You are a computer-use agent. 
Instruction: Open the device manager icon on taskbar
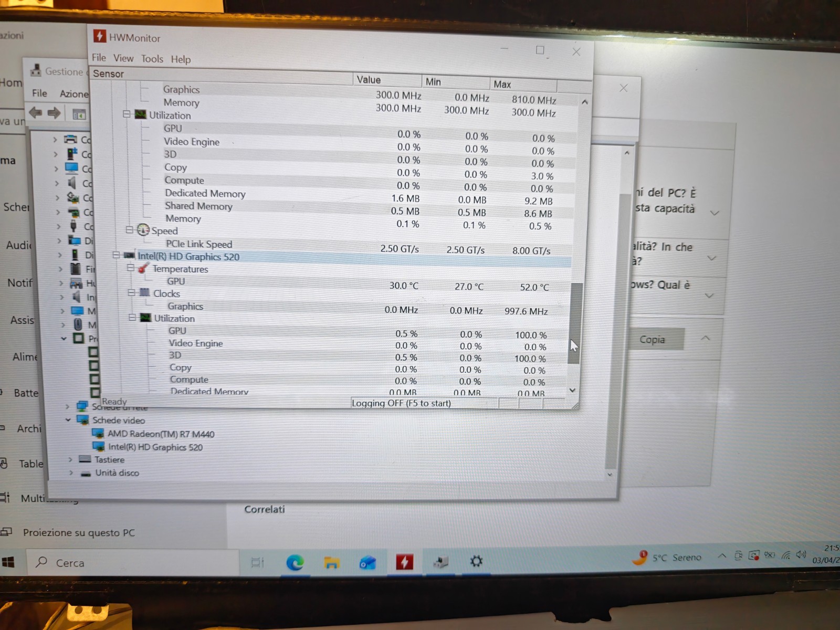coord(440,562)
